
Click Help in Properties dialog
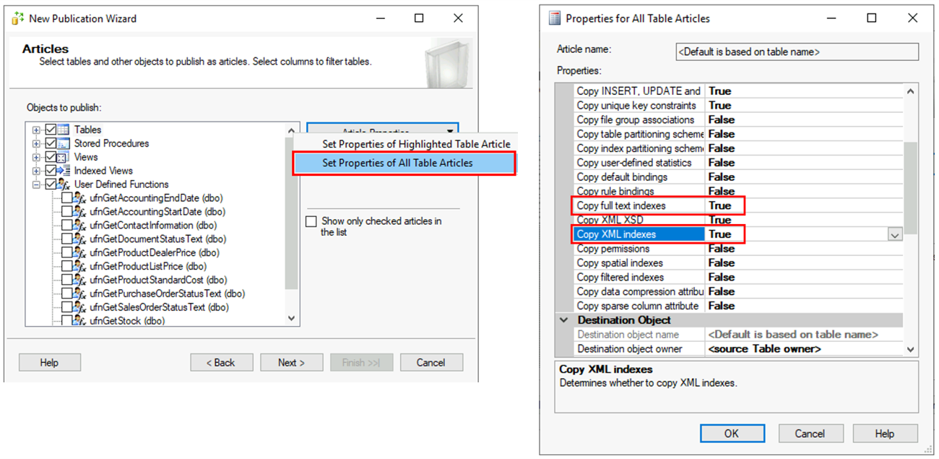pos(885,434)
